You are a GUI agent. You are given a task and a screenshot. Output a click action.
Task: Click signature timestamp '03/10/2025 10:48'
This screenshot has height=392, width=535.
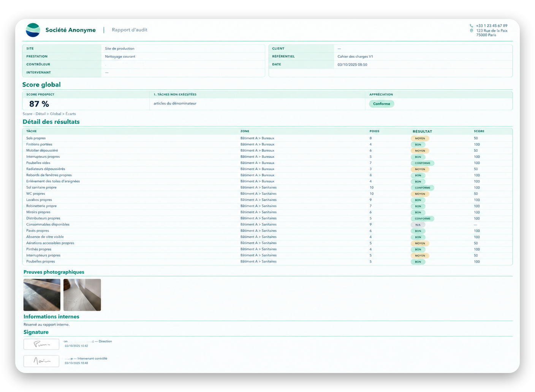point(76,363)
